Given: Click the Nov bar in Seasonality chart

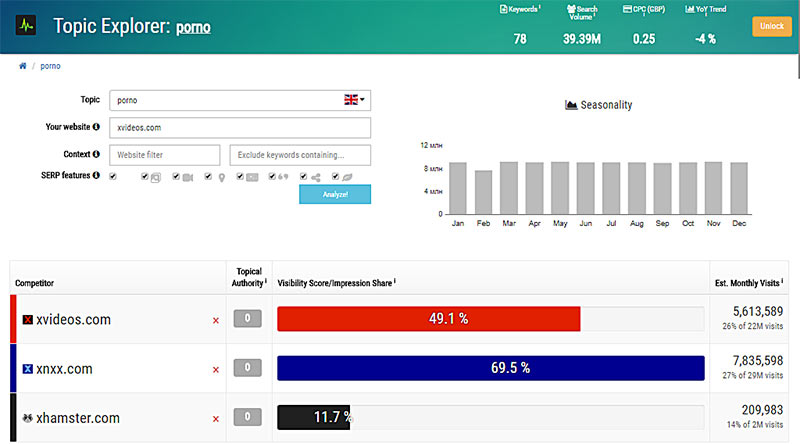Looking at the screenshot, I should tap(713, 188).
